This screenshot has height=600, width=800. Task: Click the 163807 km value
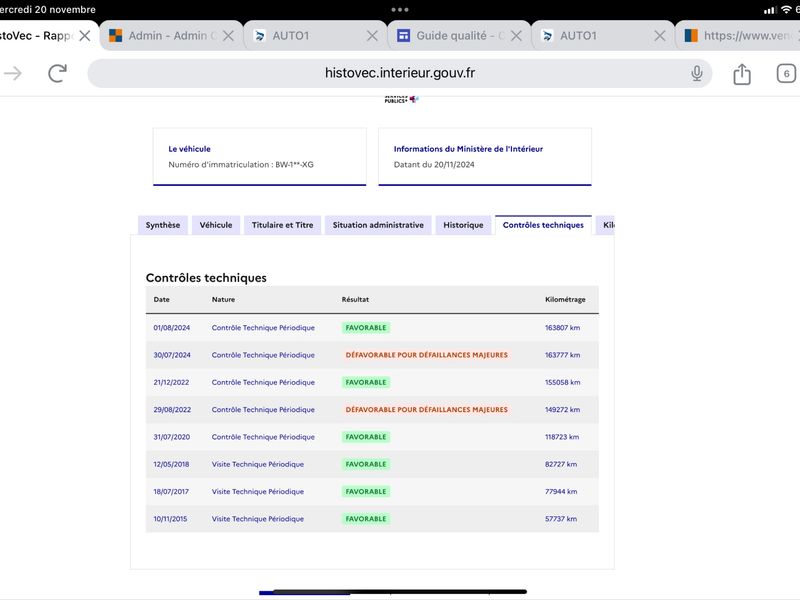click(x=562, y=328)
